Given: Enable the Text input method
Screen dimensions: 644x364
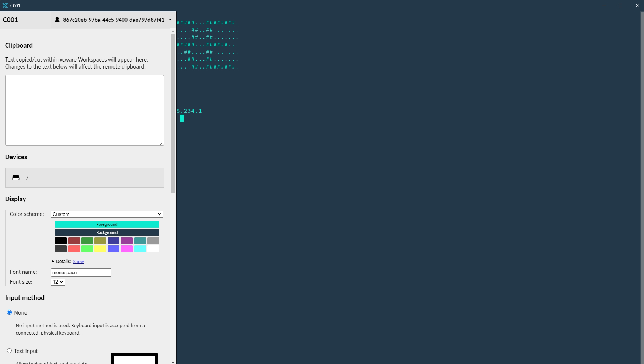Looking at the screenshot, I should tap(9, 350).
